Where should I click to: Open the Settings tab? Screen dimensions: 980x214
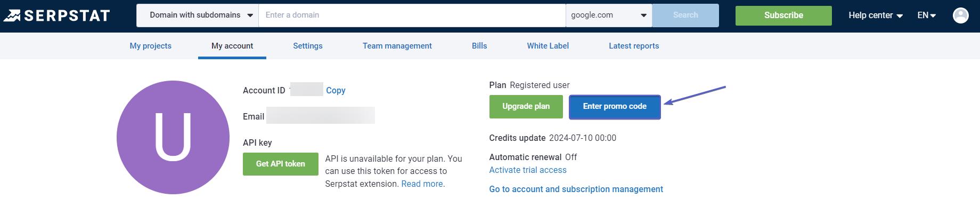click(x=308, y=46)
